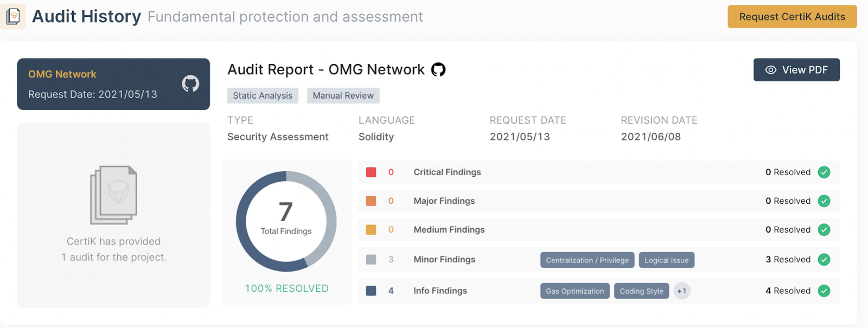Click green check beside Minor Findings resolved
Image resolution: width=868 pixels, height=328 pixels.
tap(824, 260)
